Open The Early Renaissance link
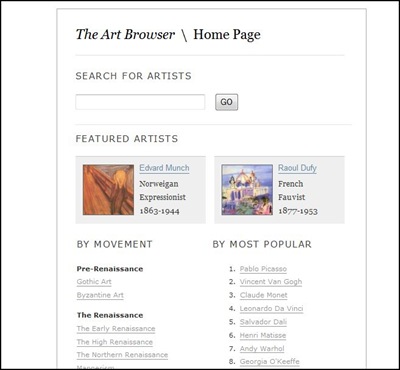400x370 pixels. click(116, 329)
